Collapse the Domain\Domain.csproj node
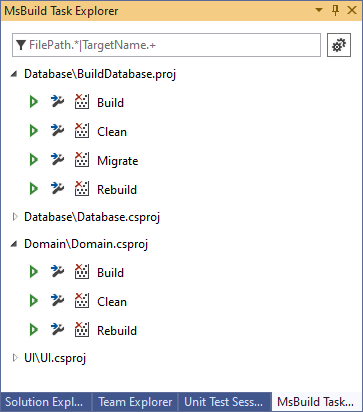Viewport: 363px width, 412px height. pyautogui.click(x=14, y=244)
